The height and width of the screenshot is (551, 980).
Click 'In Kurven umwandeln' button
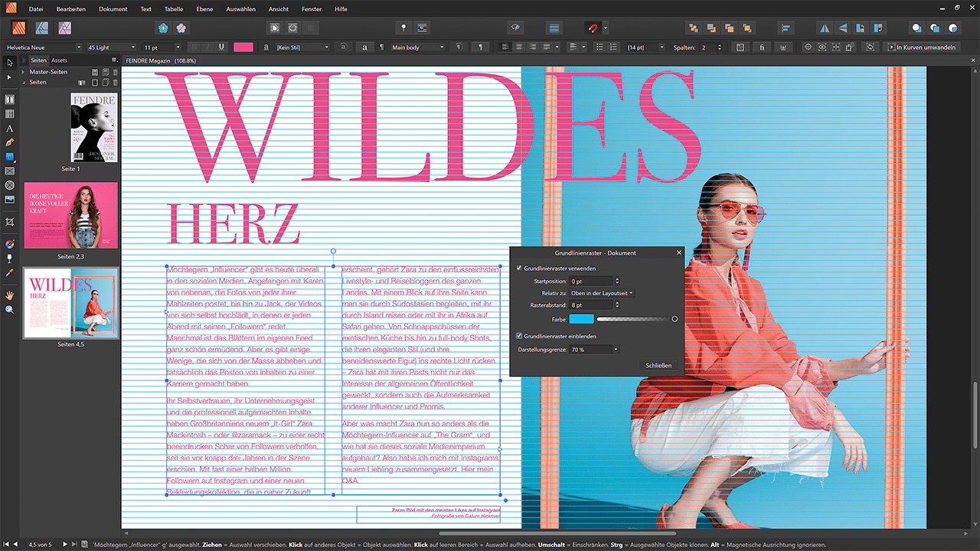922,47
